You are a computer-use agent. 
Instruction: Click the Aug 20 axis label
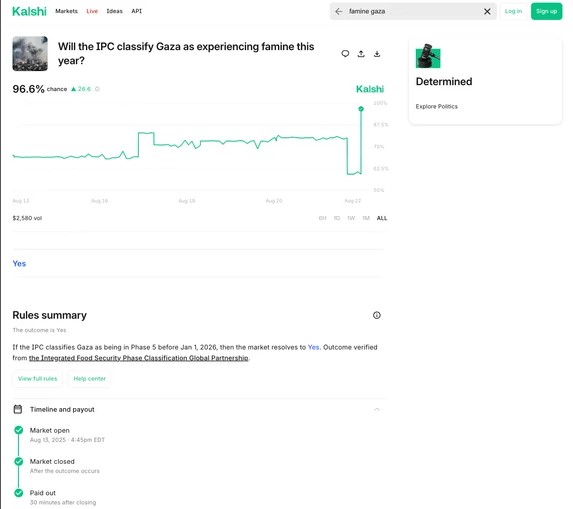[x=274, y=201]
